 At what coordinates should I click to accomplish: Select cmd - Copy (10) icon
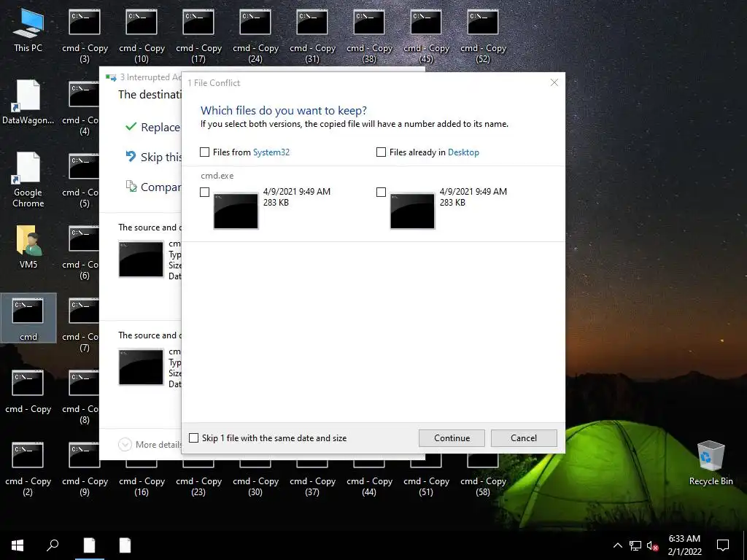[x=142, y=36]
